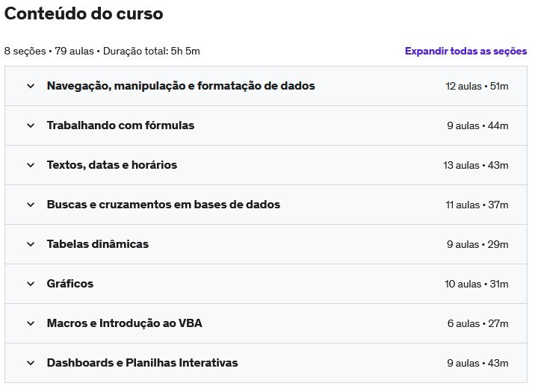Expand all sections via Expandir todas as seções
This screenshot has height=392, width=535.
(466, 51)
